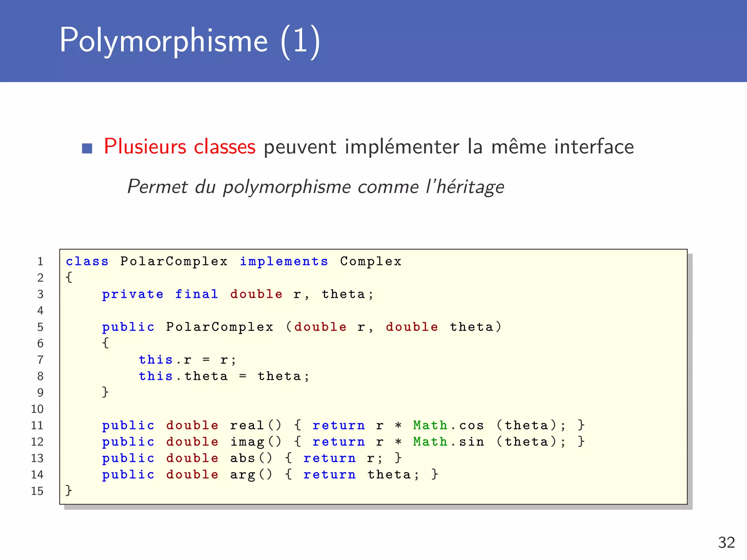Click line number 10 in the gutter
The image size is (747, 560).
pos(37,409)
